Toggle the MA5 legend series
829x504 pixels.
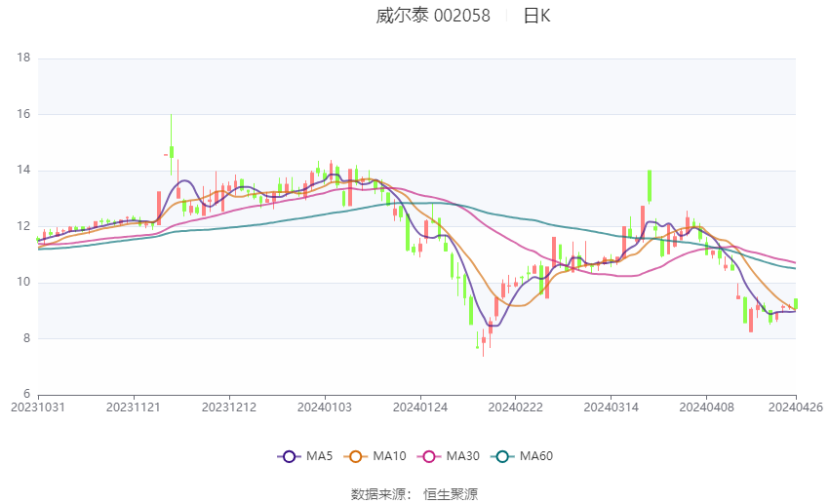coord(305,456)
